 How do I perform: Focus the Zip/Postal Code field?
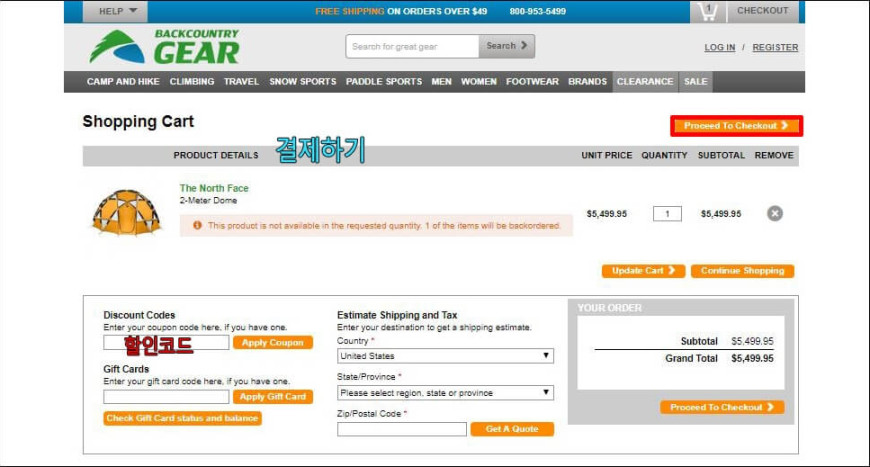click(402, 429)
